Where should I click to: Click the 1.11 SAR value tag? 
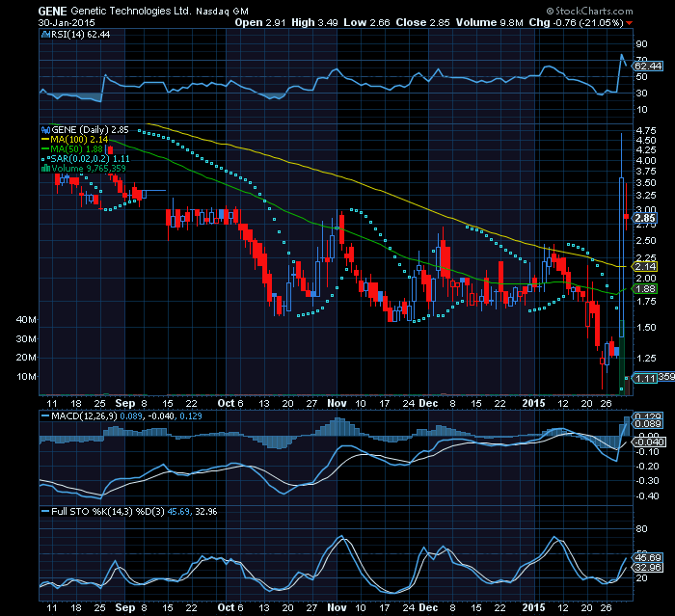(645, 379)
